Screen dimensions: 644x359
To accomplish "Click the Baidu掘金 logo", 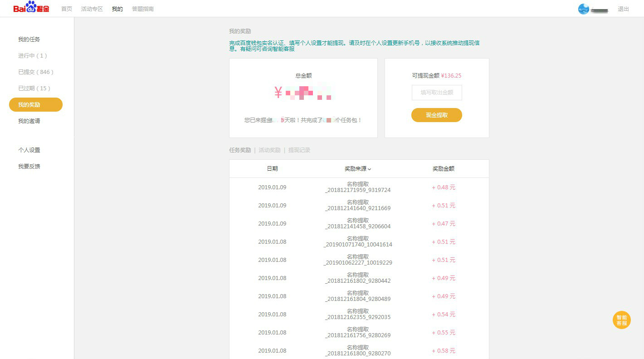I will (x=32, y=8).
